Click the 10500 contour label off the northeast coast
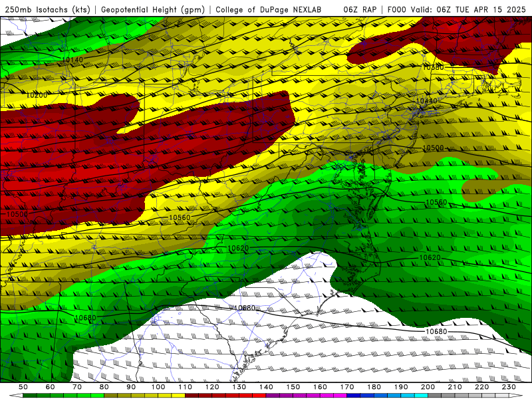532x399 pixels. [x=433, y=148]
